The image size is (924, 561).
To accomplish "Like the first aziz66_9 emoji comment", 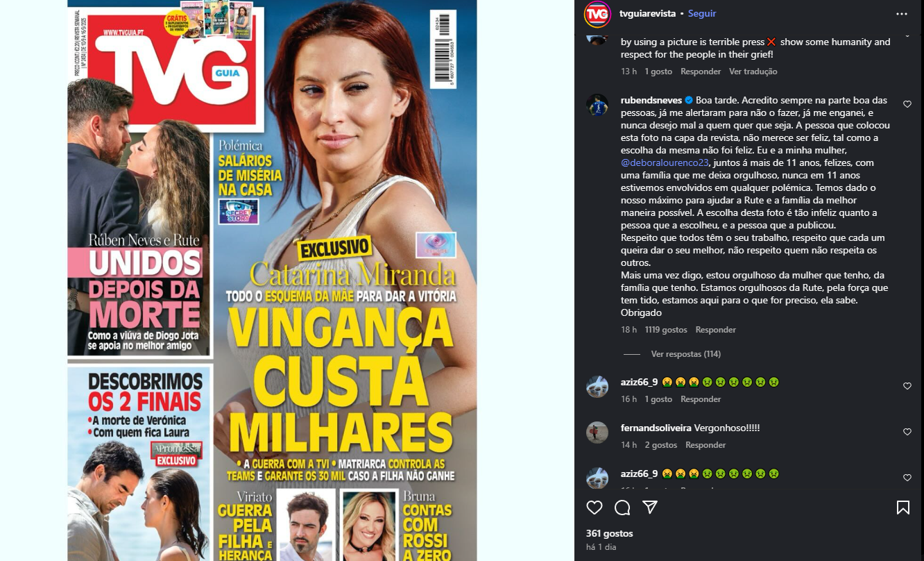I will (907, 386).
